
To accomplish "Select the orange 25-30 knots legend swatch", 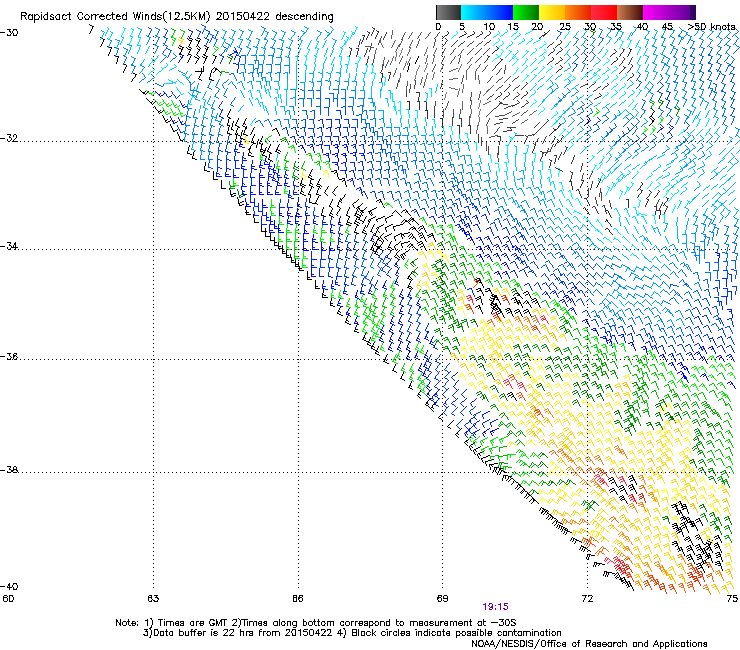I will (x=578, y=12).
